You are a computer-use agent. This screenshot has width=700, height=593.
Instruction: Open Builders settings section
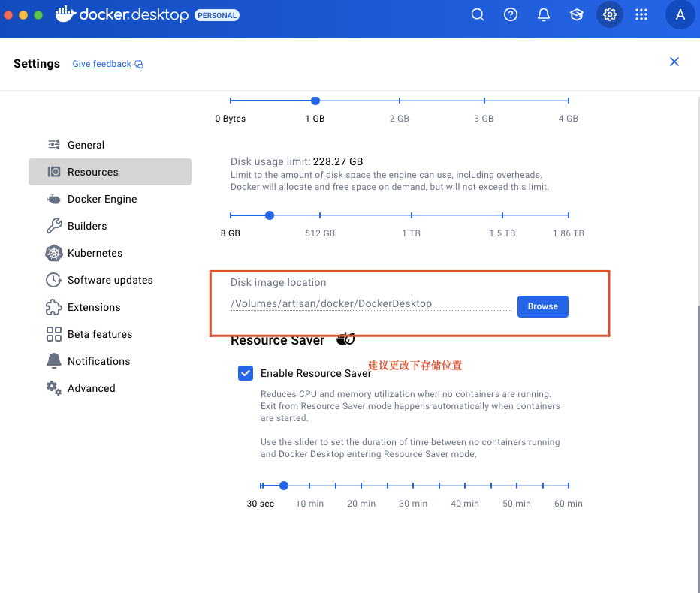pyautogui.click(x=110, y=226)
